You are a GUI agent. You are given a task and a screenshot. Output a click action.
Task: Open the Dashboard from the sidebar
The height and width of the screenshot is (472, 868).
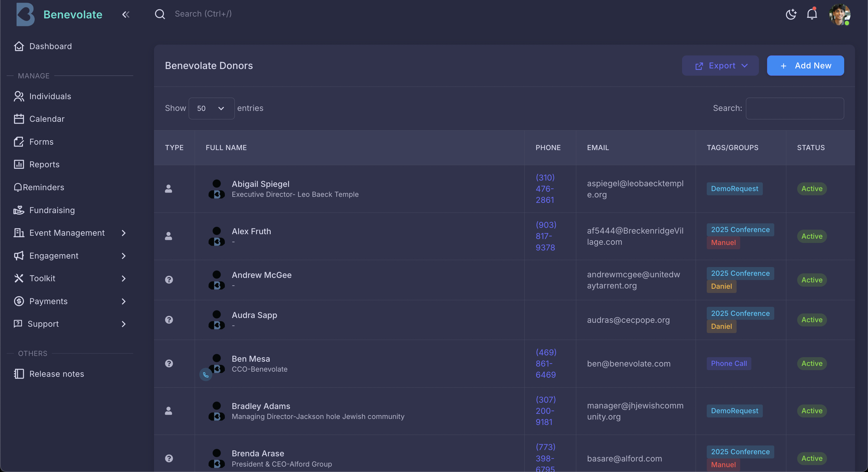click(x=50, y=46)
